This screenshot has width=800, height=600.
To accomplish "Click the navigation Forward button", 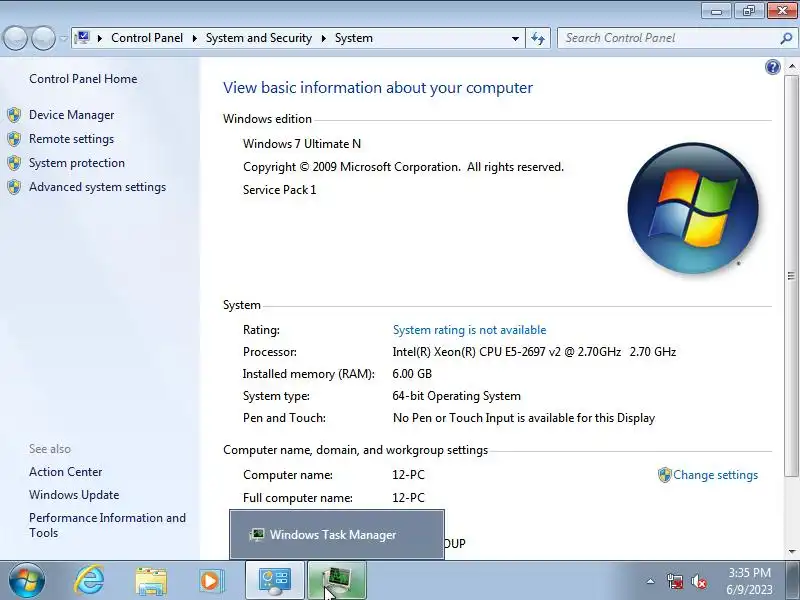I will tap(44, 38).
